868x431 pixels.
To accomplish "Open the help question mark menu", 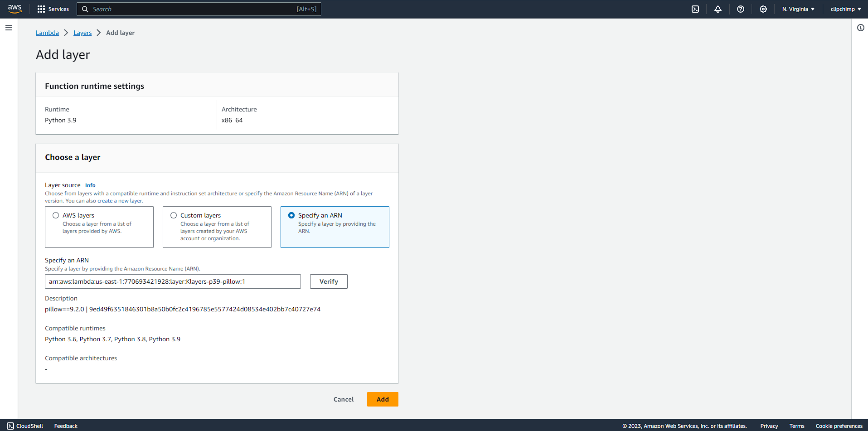I will pos(741,9).
